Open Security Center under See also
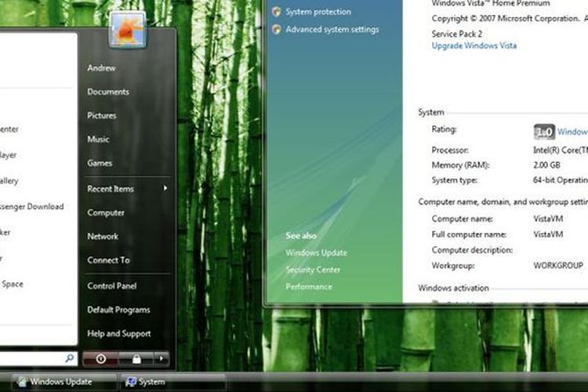This screenshot has height=392, width=588. coord(313,270)
